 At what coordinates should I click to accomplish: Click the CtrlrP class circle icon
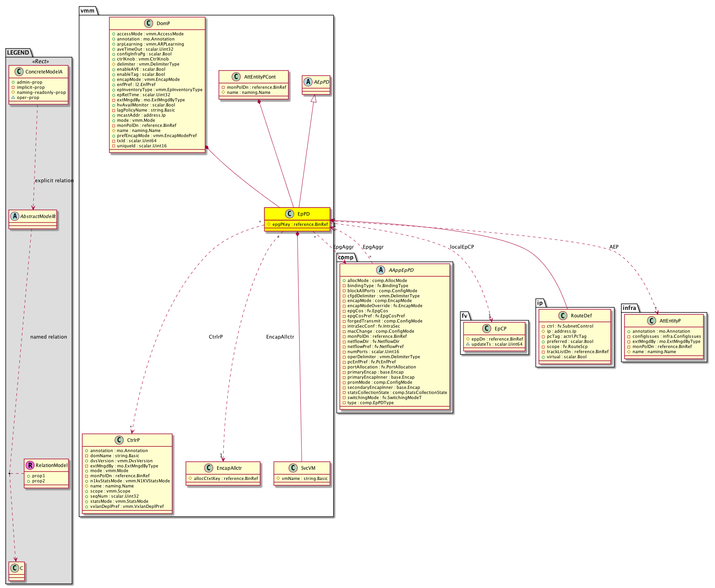119,440
